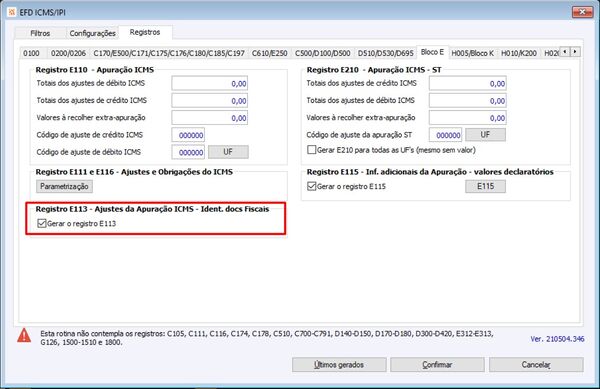The height and width of the screenshot is (389, 600).
Task: Enable Gerar E210 para todas as UF's
Action: pyautogui.click(x=311, y=150)
